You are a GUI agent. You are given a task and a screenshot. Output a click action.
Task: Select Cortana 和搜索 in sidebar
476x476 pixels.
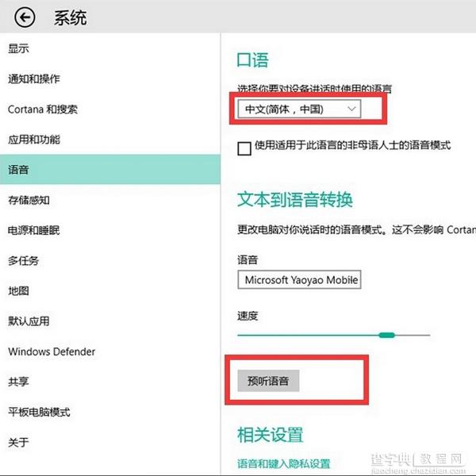point(43,109)
